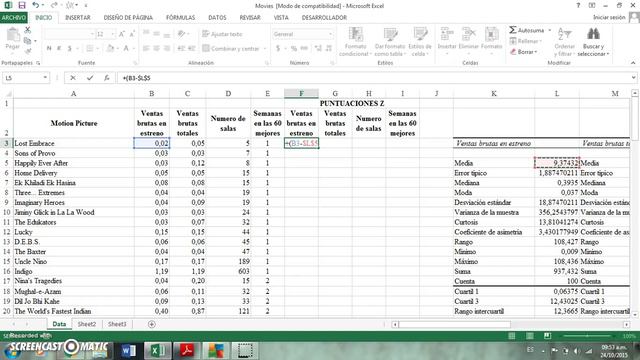Open the ARCHIVO tab
This screenshot has width=640, height=360.
[x=13, y=18]
